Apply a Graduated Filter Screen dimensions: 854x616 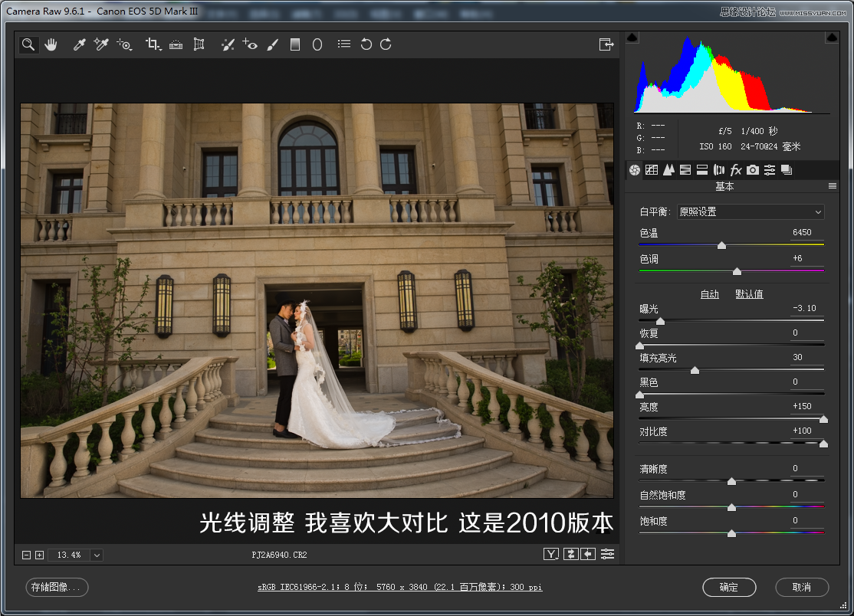(x=294, y=44)
